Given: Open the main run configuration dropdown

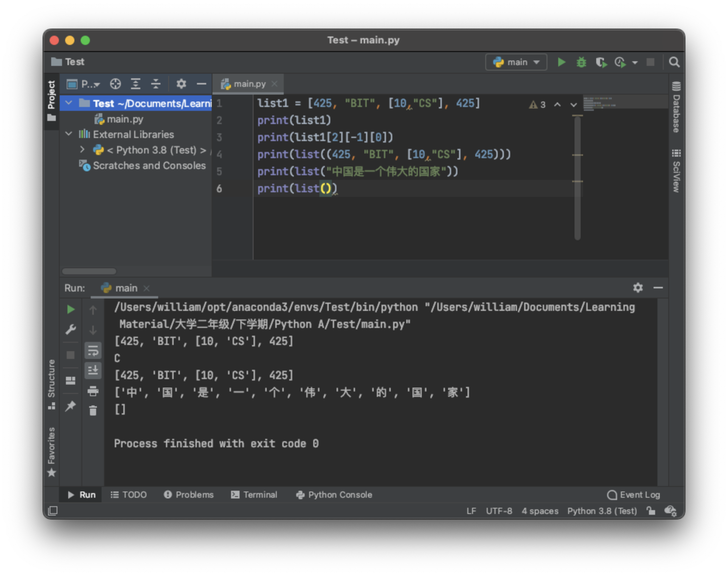Looking at the screenshot, I should [x=516, y=62].
